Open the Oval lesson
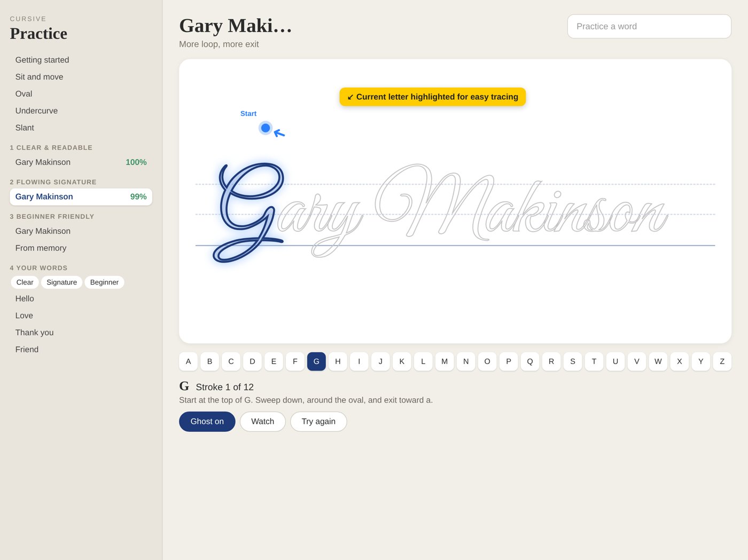 point(81,94)
